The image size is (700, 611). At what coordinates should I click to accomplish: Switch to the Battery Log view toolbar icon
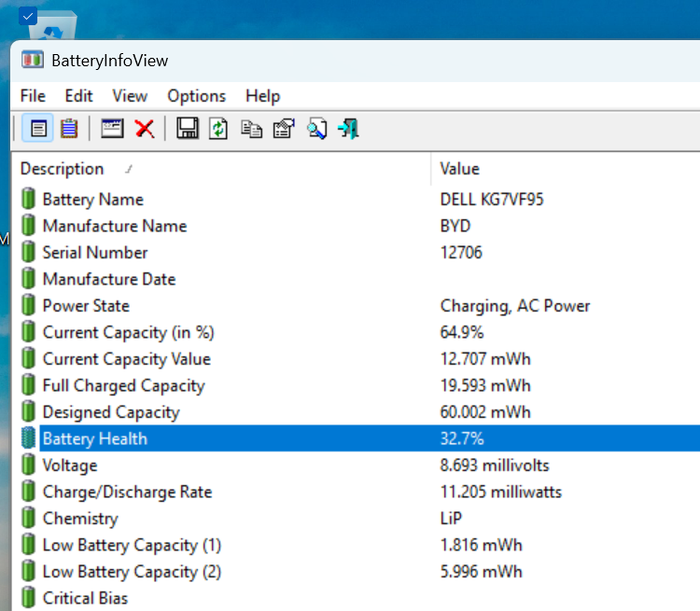pyautogui.click(x=69, y=129)
